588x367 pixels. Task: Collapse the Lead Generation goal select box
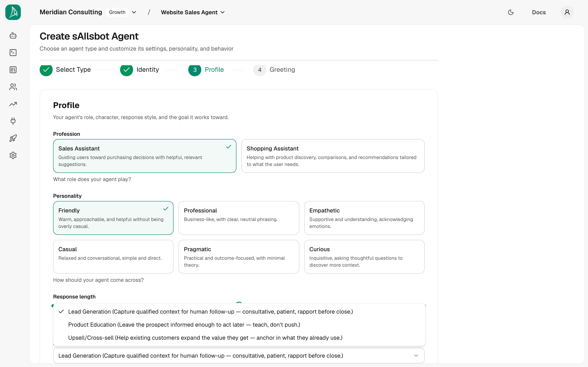point(239,356)
